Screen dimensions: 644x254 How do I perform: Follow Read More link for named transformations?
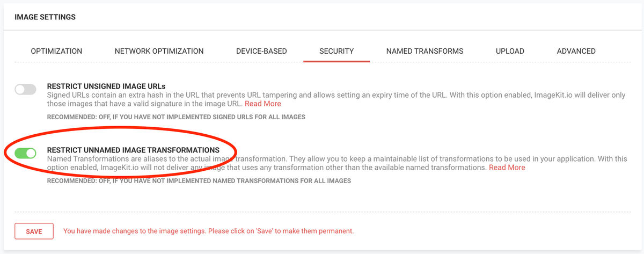[507, 168]
